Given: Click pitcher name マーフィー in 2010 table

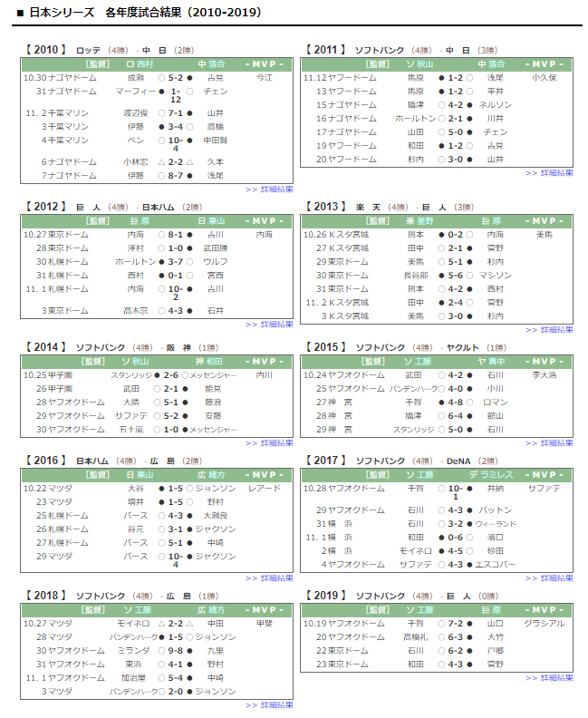Looking at the screenshot, I should [x=135, y=92].
